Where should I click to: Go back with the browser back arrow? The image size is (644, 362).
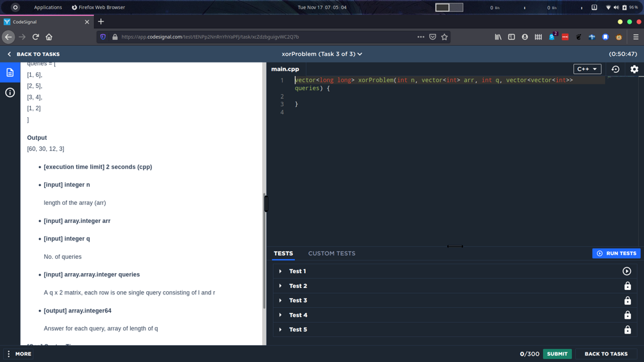click(8, 37)
